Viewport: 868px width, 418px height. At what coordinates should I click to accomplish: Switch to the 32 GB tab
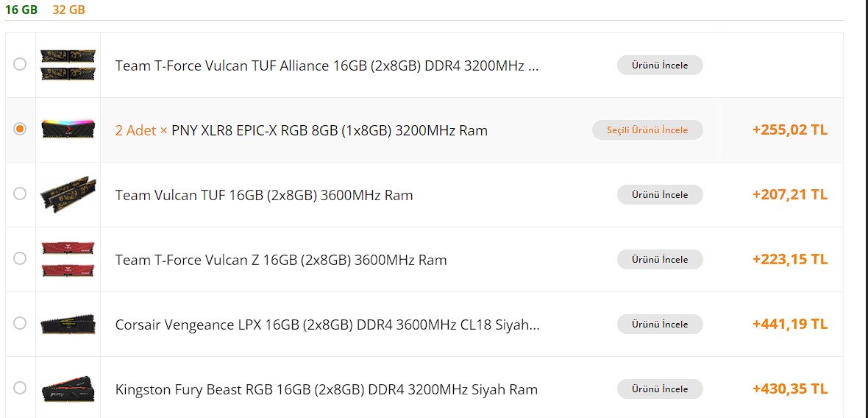68,10
